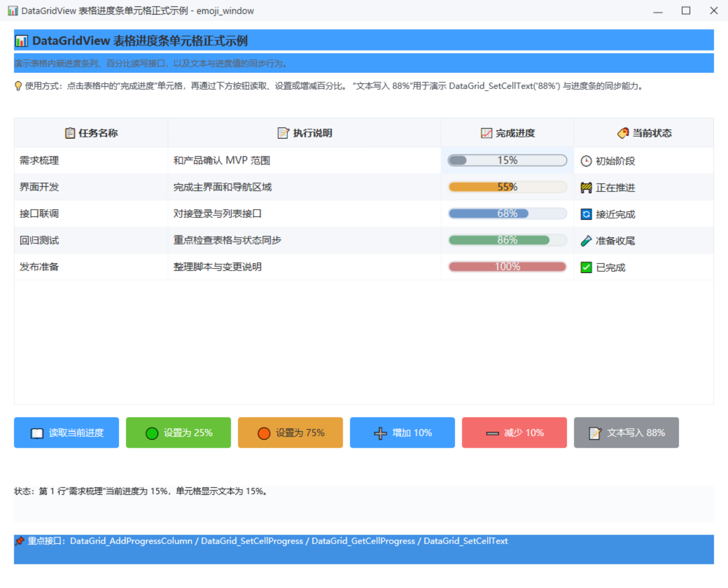Click the 增加 10% button

402,433
